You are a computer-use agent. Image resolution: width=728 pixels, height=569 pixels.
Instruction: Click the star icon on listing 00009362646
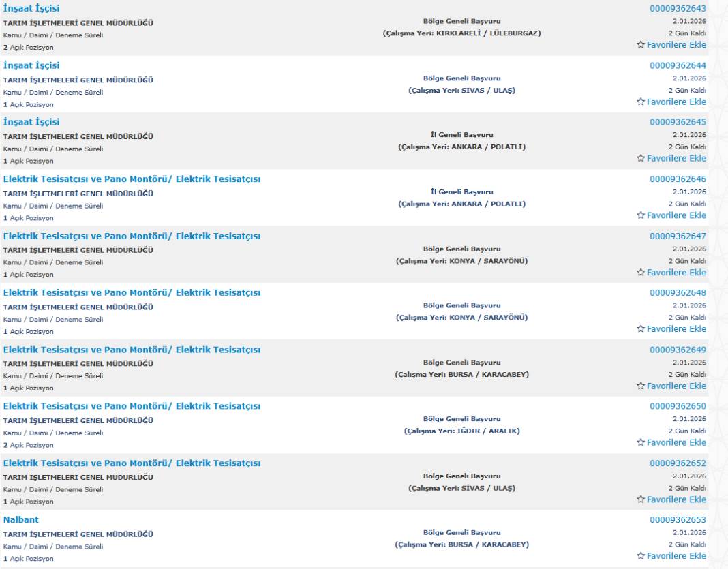pos(639,215)
